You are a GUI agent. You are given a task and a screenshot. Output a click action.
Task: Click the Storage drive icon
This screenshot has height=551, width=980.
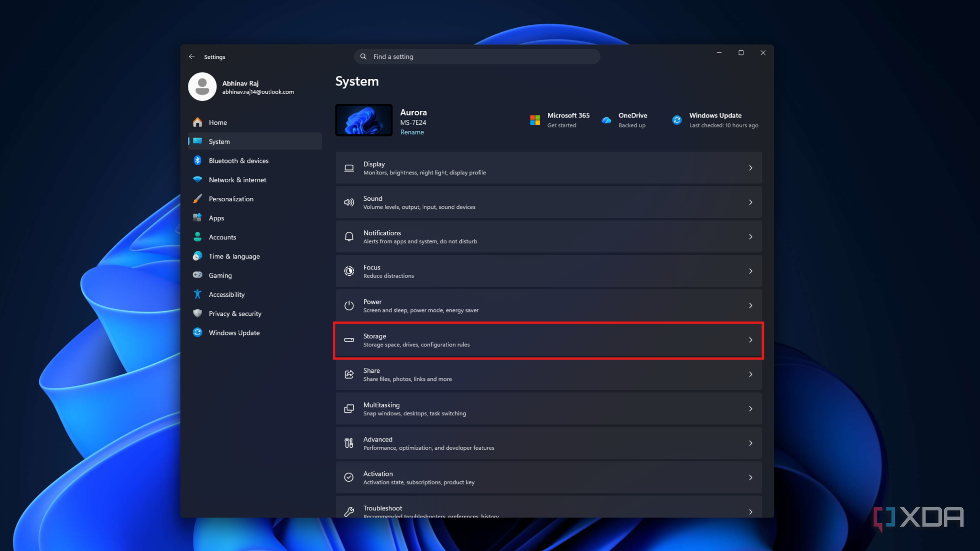click(349, 340)
